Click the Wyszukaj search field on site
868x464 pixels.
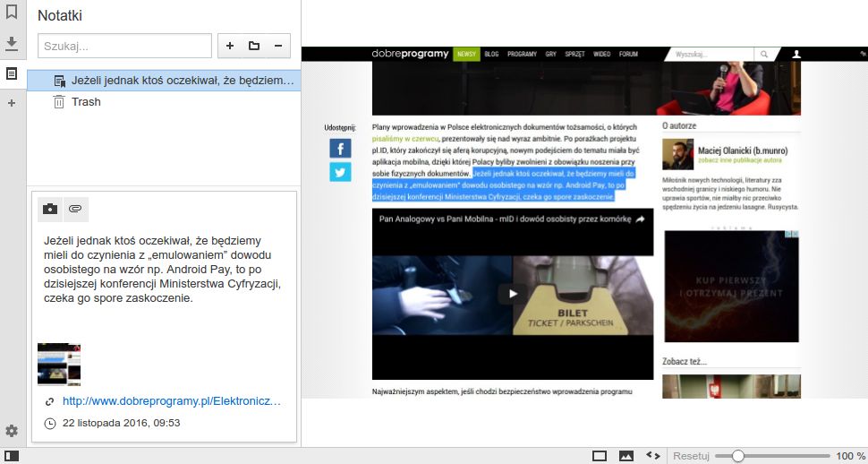pyautogui.click(x=711, y=55)
